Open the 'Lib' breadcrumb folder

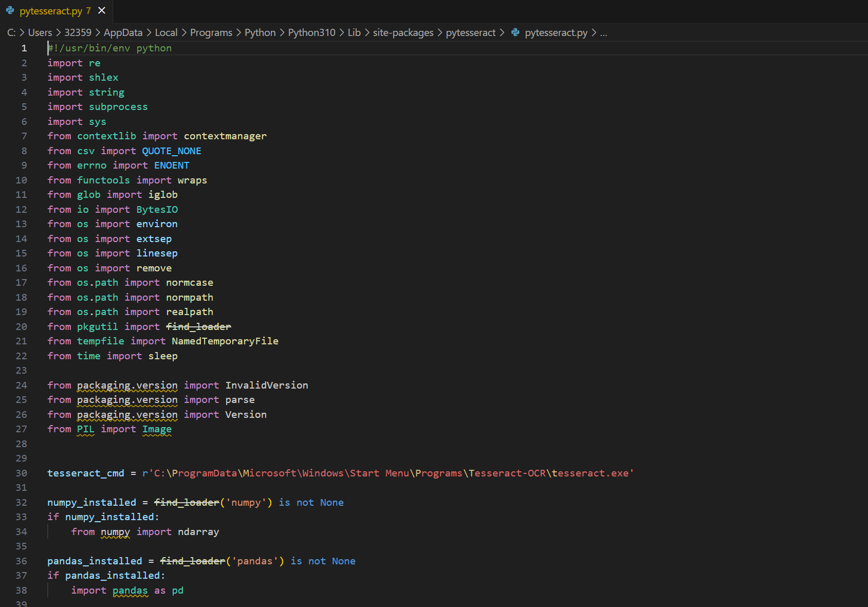[354, 32]
